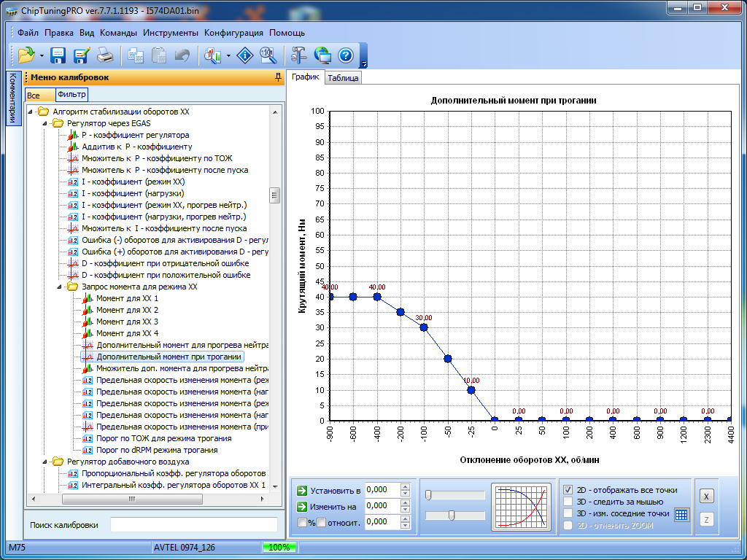Toggle '2D - отображать все точки' checkbox
This screenshot has height=560, width=747.
(568, 490)
